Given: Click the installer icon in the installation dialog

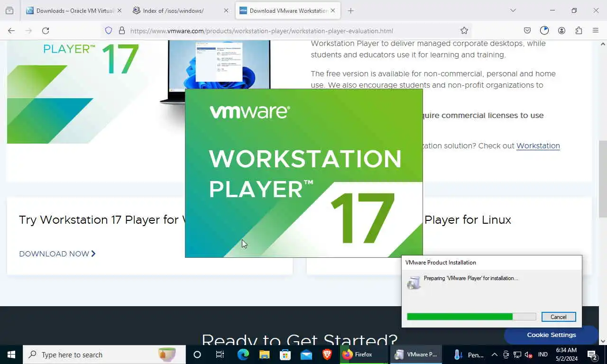Looking at the screenshot, I should pos(414,282).
